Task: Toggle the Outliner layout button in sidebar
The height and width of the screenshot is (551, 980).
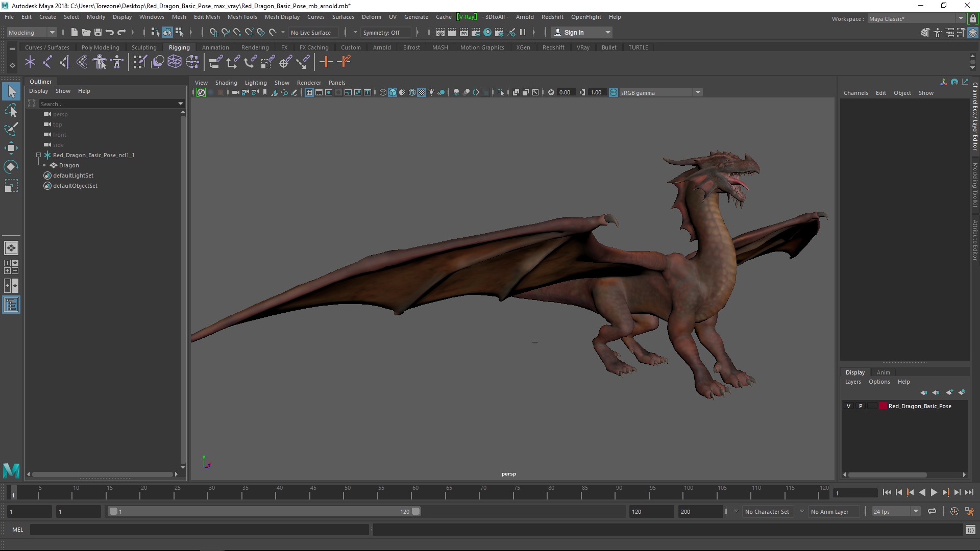Action: (x=11, y=305)
